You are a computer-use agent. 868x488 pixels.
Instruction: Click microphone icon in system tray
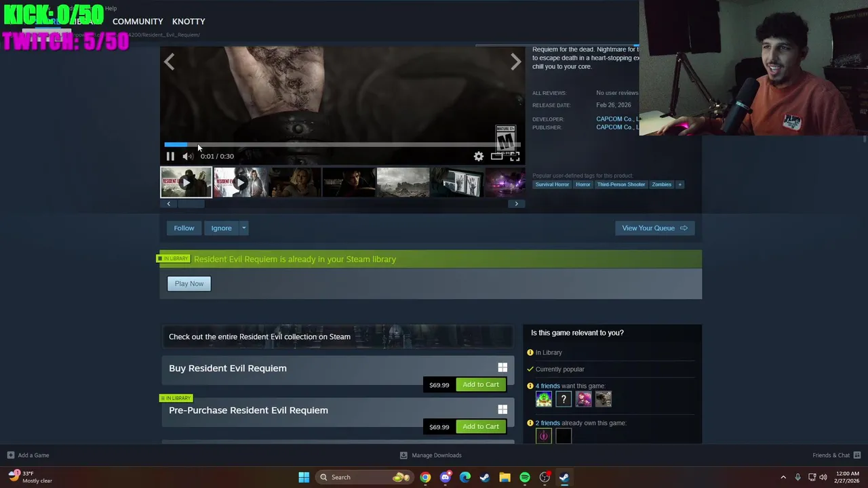pos(797,477)
